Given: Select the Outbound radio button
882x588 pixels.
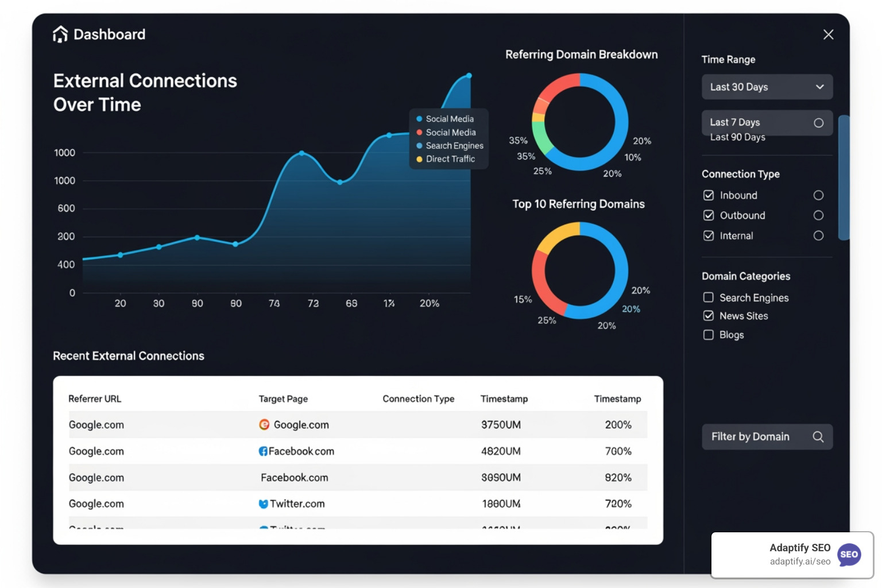Looking at the screenshot, I should [x=819, y=215].
